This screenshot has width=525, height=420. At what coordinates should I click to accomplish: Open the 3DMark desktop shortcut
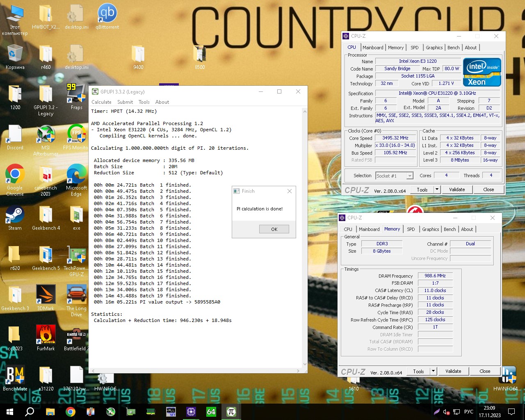tap(46, 298)
